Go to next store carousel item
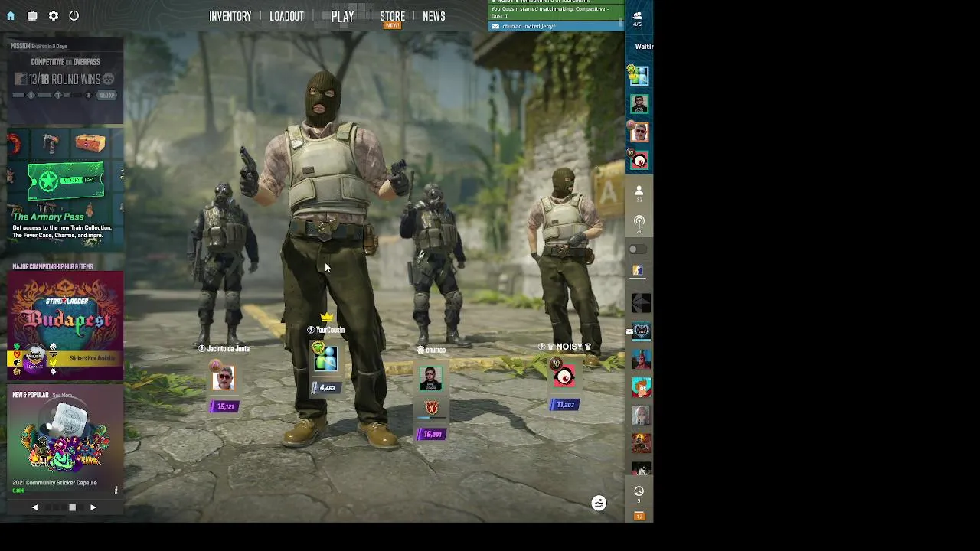This screenshot has height=551, width=980. (x=93, y=507)
